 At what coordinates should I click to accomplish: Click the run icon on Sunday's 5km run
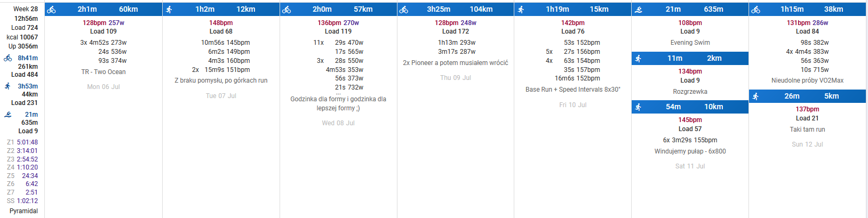(755, 96)
